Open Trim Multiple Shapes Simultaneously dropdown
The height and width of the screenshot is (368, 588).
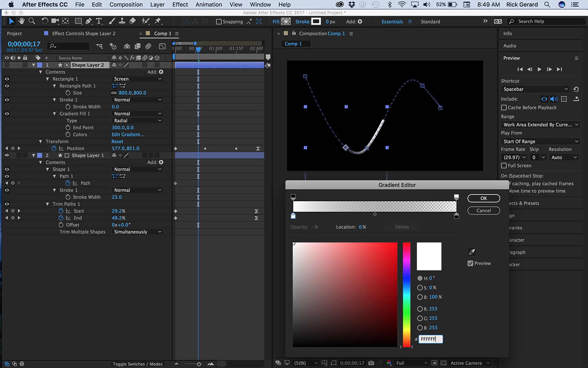point(138,232)
